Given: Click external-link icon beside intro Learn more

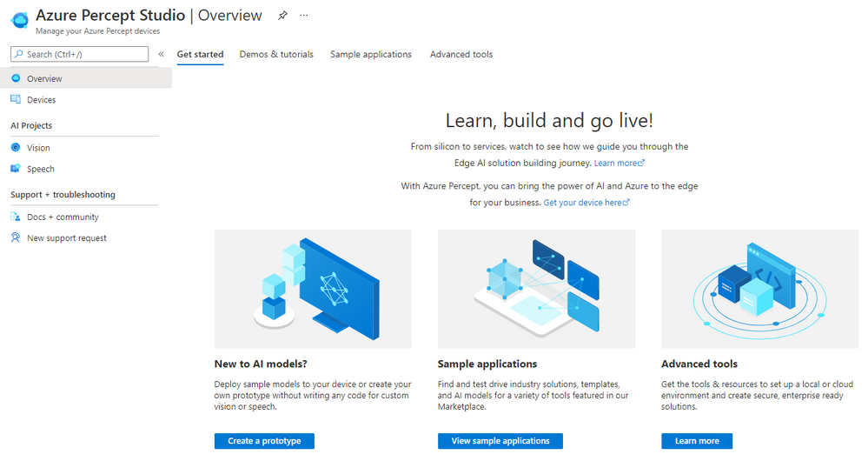Looking at the screenshot, I should pyautogui.click(x=641, y=163).
